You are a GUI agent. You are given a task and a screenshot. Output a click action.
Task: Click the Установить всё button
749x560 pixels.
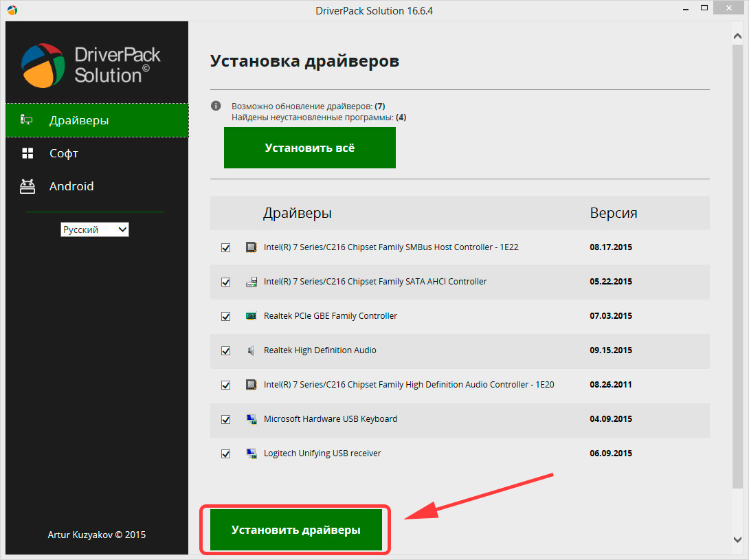tap(309, 148)
